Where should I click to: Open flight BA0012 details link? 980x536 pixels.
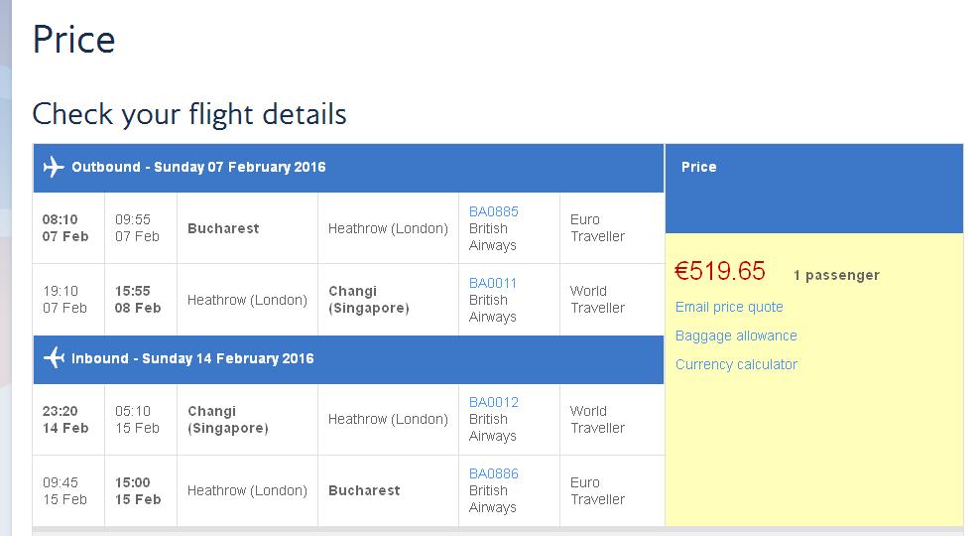pyautogui.click(x=494, y=402)
